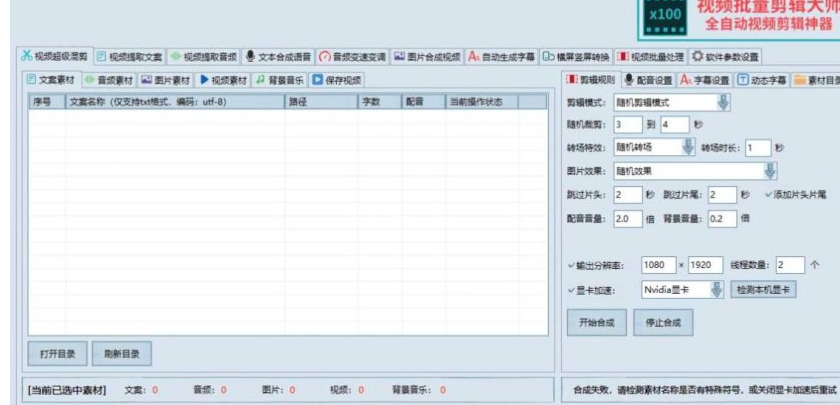Click red A icon on 字幕设置 tab
This screenshot has height=405, width=840.
(686, 80)
